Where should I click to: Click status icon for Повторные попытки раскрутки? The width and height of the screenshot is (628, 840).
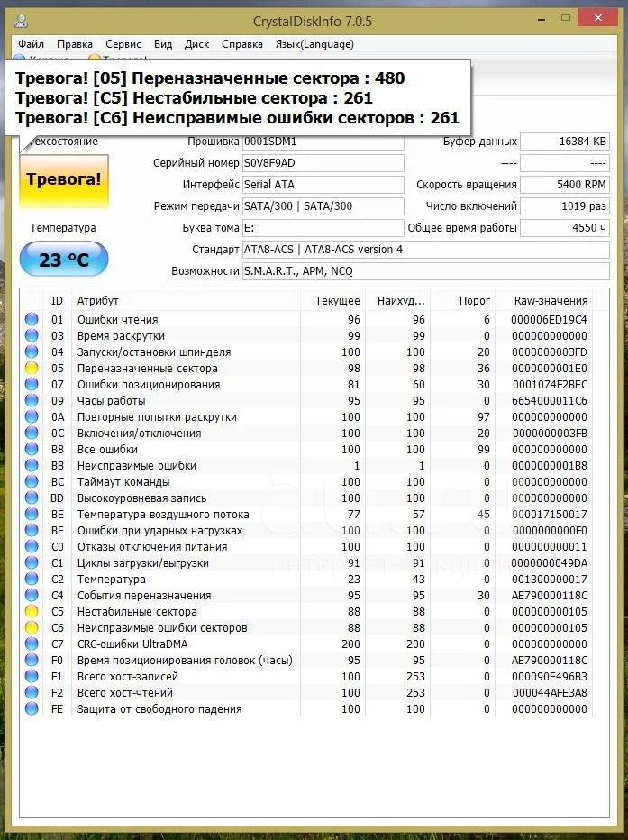pos(32,416)
